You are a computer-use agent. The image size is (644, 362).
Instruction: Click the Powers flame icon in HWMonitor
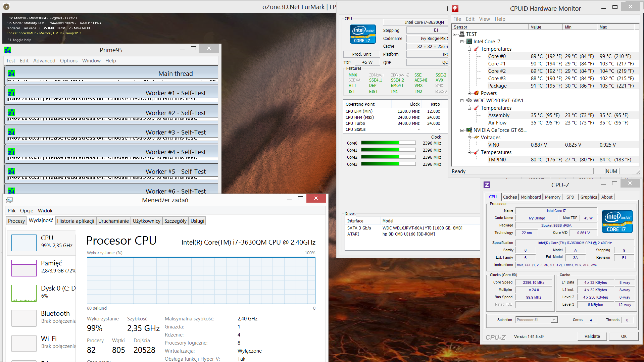476,93
